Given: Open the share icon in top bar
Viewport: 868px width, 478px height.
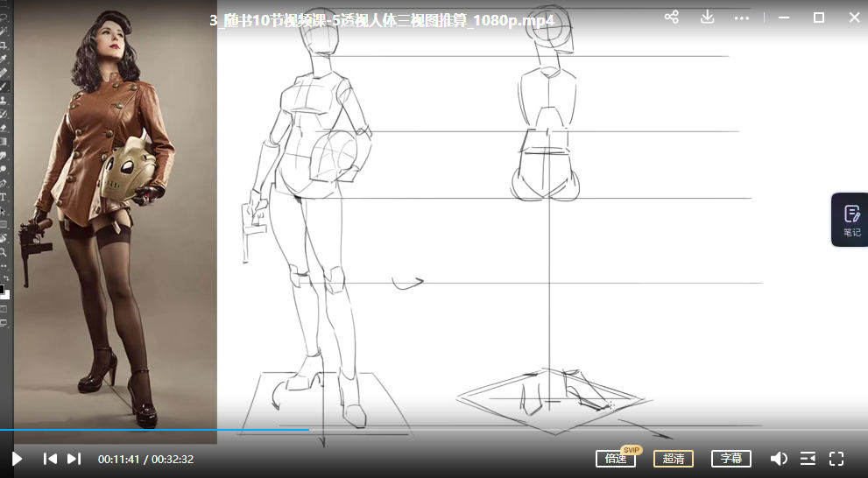Looking at the screenshot, I should (x=671, y=18).
